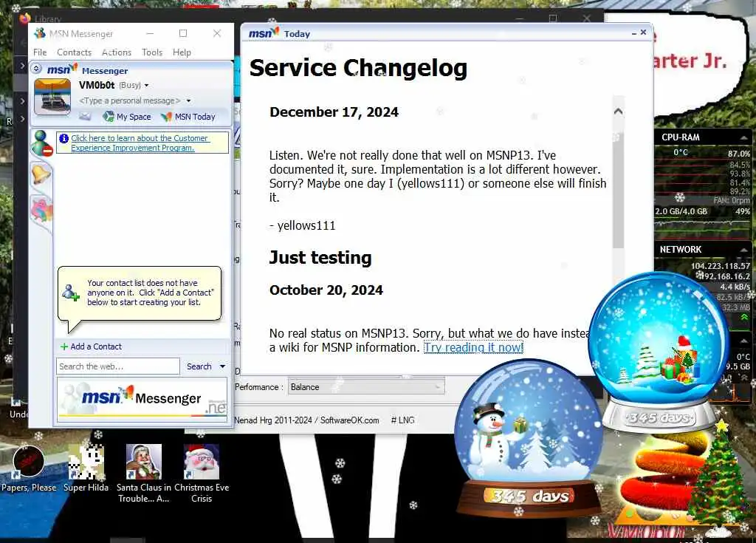Open the Performance Balance dropdown
This screenshot has height=543, width=756.
pos(366,387)
